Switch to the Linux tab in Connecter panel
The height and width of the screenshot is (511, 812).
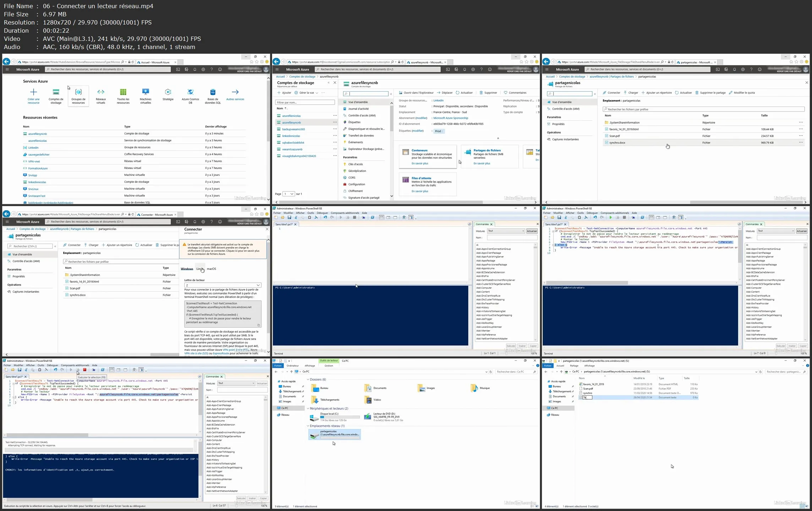tap(200, 269)
